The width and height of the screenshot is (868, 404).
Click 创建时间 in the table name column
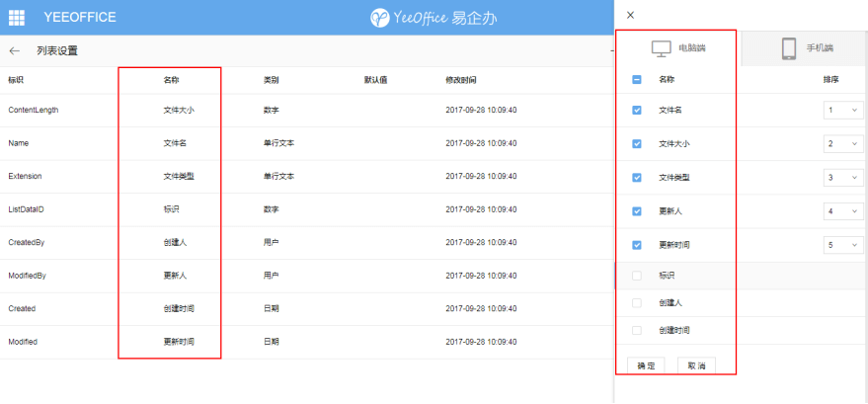point(179,309)
